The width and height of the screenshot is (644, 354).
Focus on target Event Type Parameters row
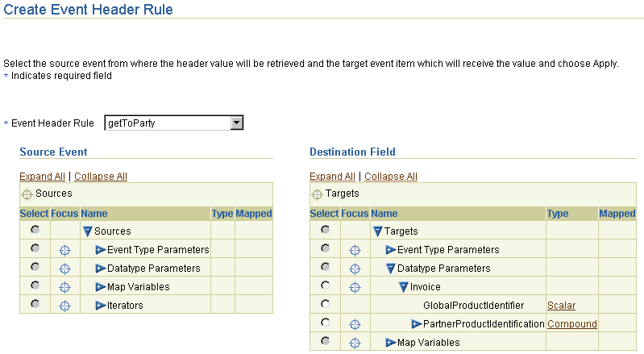(x=355, y=250)
